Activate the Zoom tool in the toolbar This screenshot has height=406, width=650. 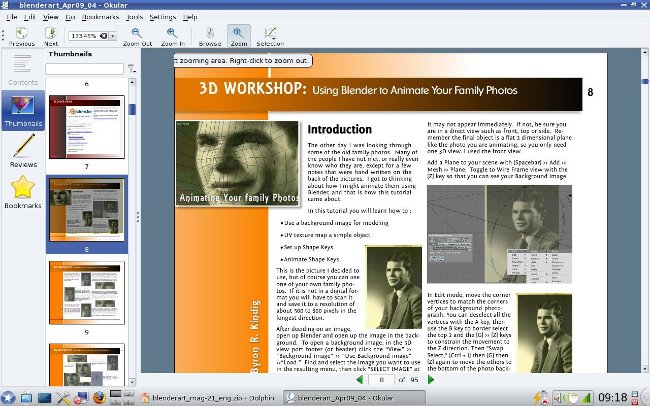point(239,36)
